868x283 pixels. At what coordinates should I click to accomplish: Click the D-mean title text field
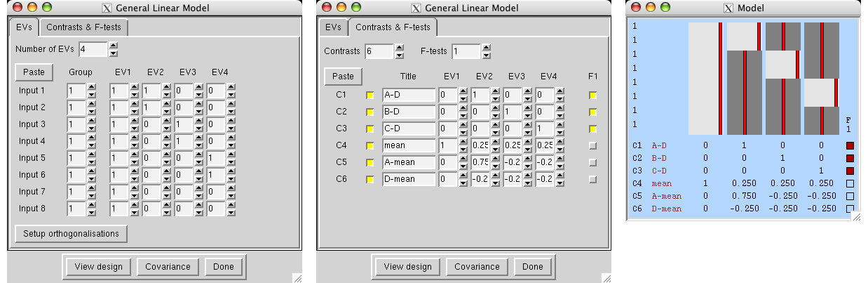coord(409,179)
